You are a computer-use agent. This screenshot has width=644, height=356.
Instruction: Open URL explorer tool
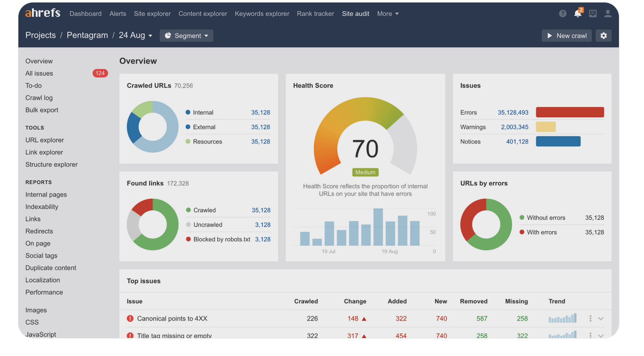(x=45, y=140)
